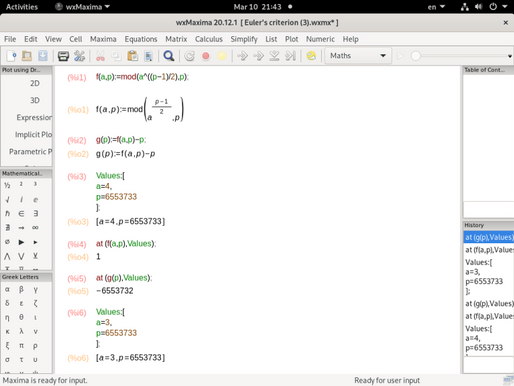This screenshot has width=514, height=386.
Task: Click the network icon in top bar
Action: pyautogui.click(x=464, y=7)
